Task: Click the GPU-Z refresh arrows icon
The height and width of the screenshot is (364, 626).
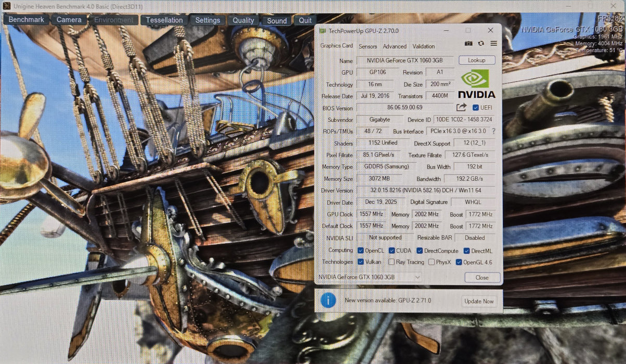Action: [x=481, y=44]
